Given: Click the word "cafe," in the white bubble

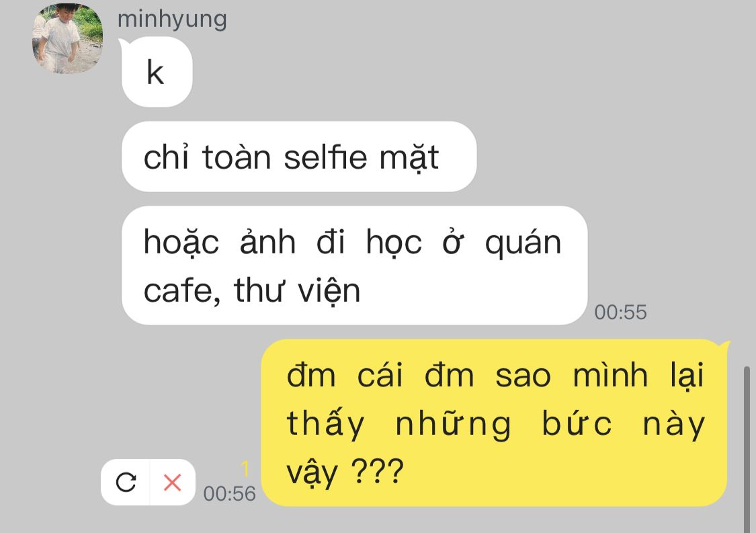Looking at the screenshot, I should click(x=182, y=291).
